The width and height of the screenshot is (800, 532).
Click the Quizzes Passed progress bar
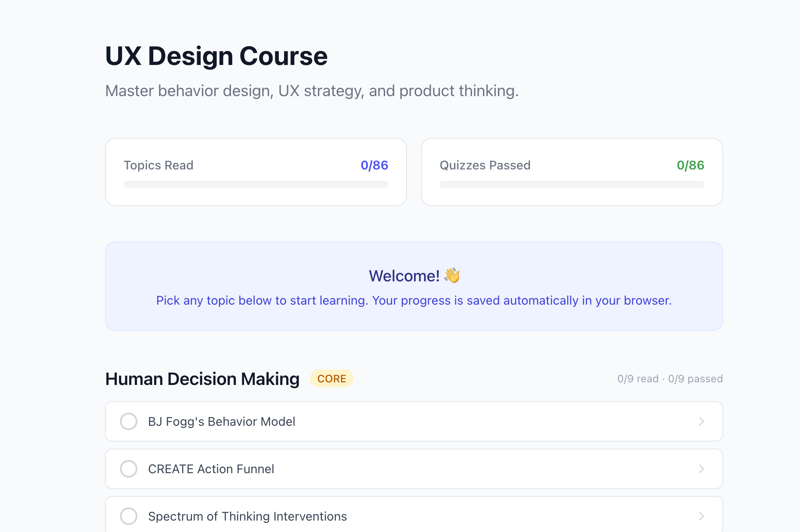point(572,184)
